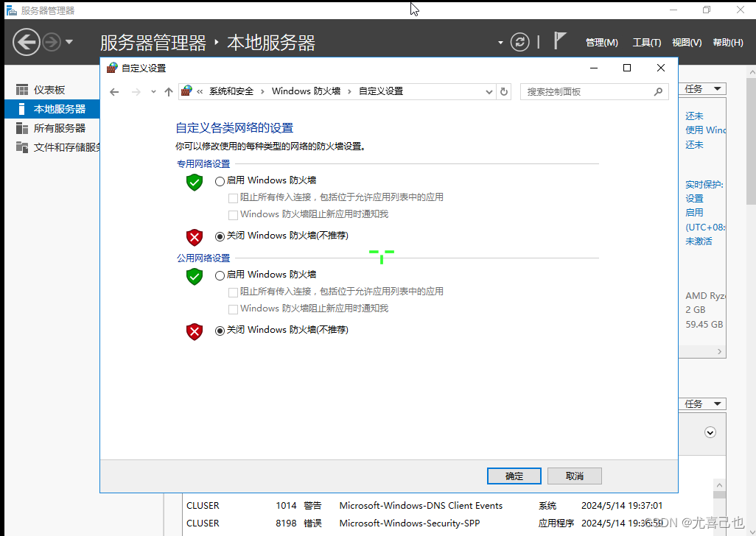Click the firewall icon in address bar

(x=187, y=91)
